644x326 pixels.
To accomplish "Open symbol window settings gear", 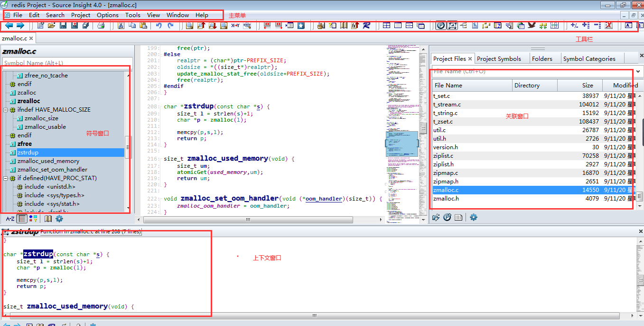I will tap(59, 219).
